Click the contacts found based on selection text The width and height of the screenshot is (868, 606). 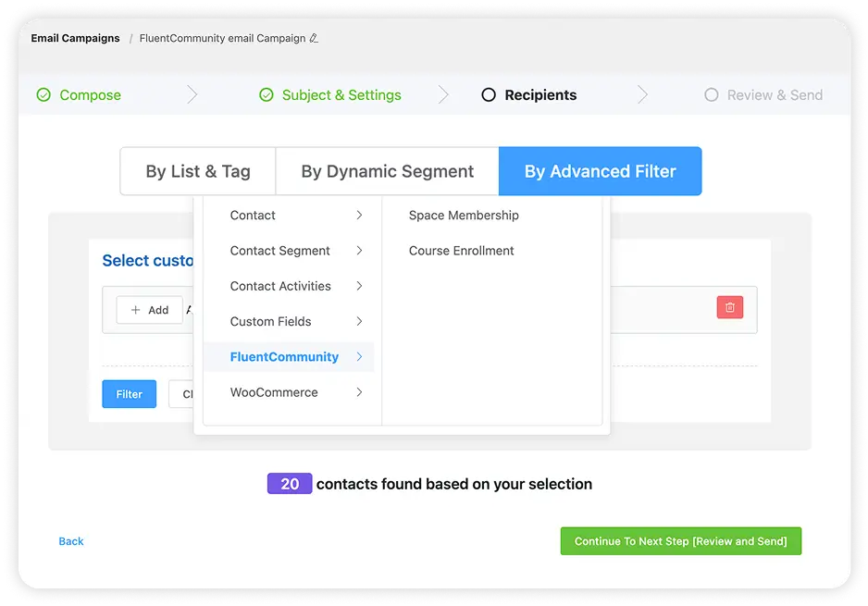454,484
